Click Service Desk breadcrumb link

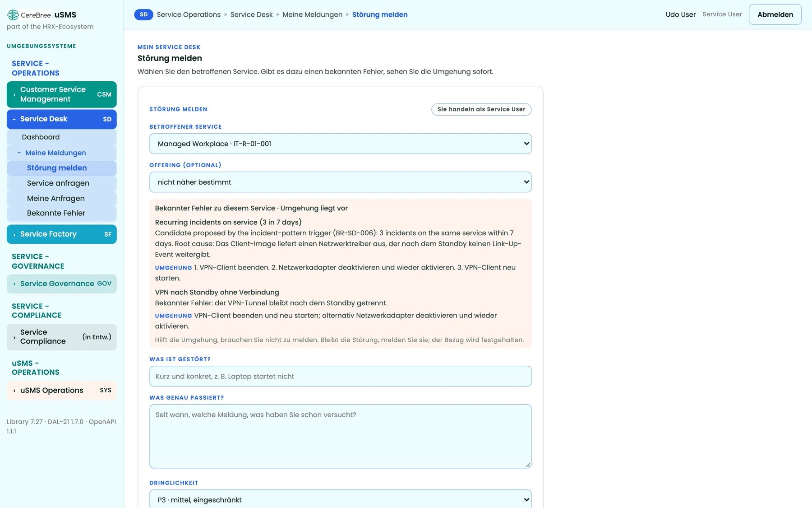pos(252,14)
